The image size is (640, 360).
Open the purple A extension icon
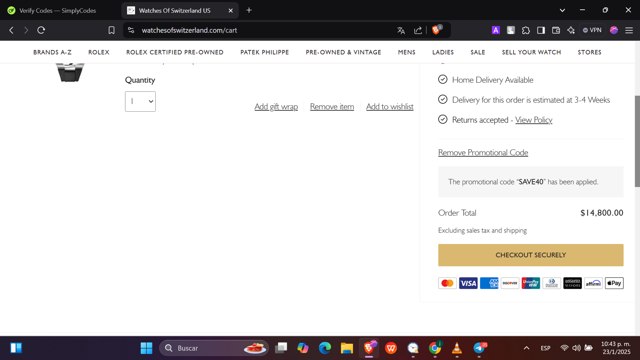(496, 30)
